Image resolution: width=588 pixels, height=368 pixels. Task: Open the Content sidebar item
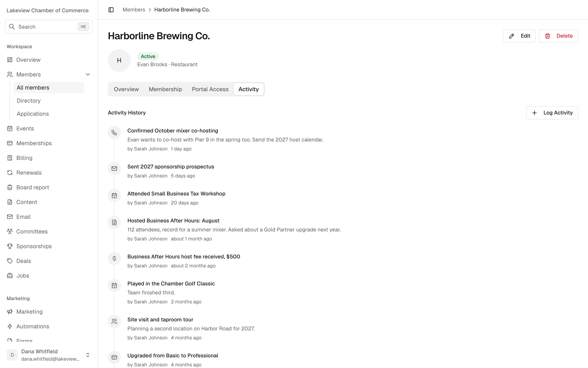coord(49,202)
